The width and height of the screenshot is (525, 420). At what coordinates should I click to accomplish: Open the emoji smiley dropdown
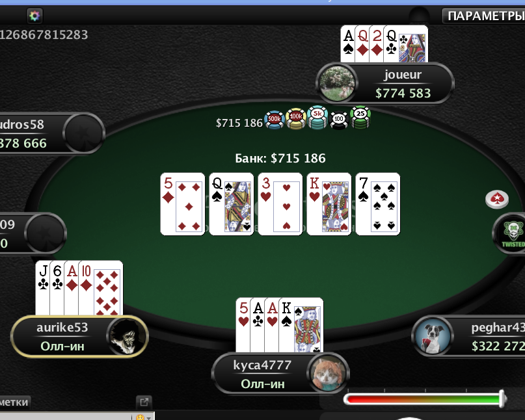coord(144,417)
